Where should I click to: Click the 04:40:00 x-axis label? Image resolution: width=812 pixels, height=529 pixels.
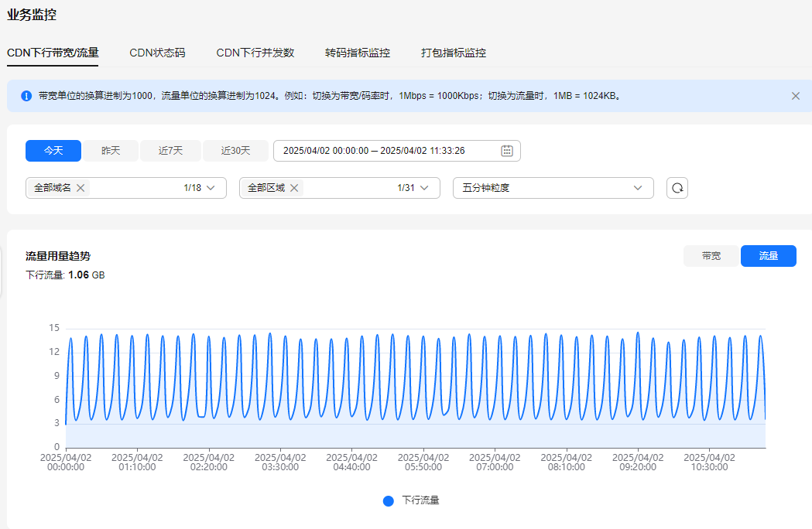pos(351,462)
